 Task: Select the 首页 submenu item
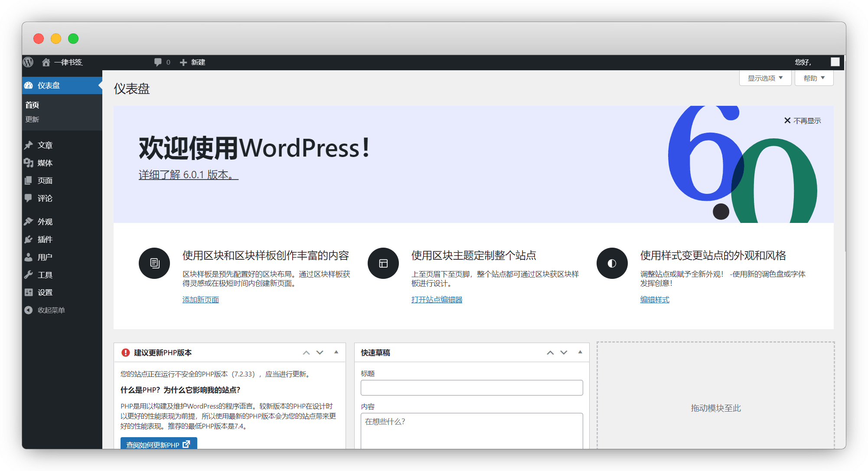(x=32, y=105)
